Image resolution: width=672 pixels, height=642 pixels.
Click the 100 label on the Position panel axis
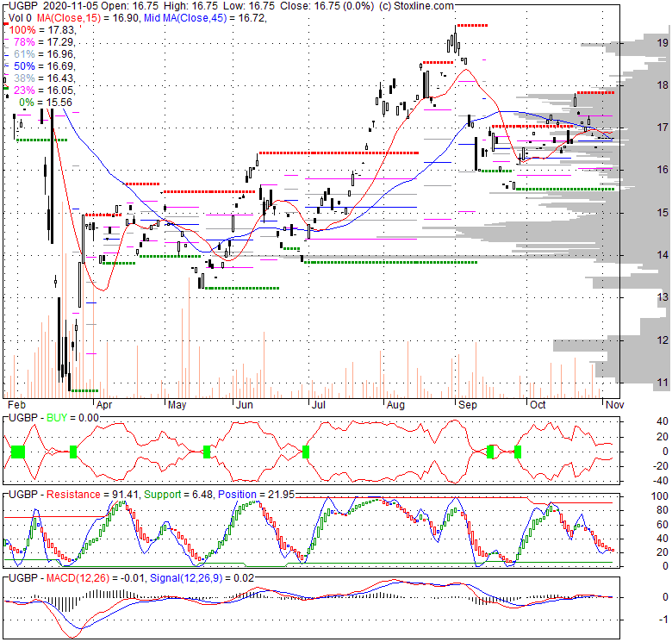tap(660, 496)
